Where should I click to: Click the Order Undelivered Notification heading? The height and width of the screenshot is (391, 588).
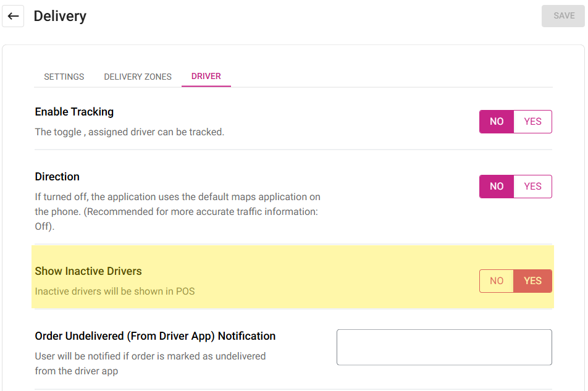tap(155, 336)
